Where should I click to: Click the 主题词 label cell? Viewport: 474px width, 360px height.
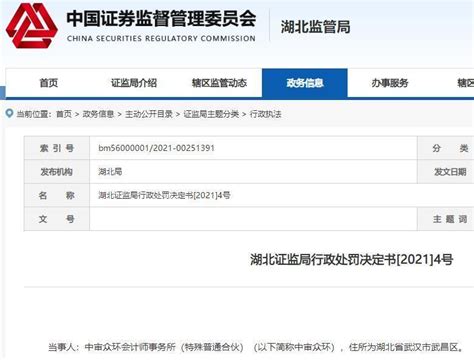point(446,219)
